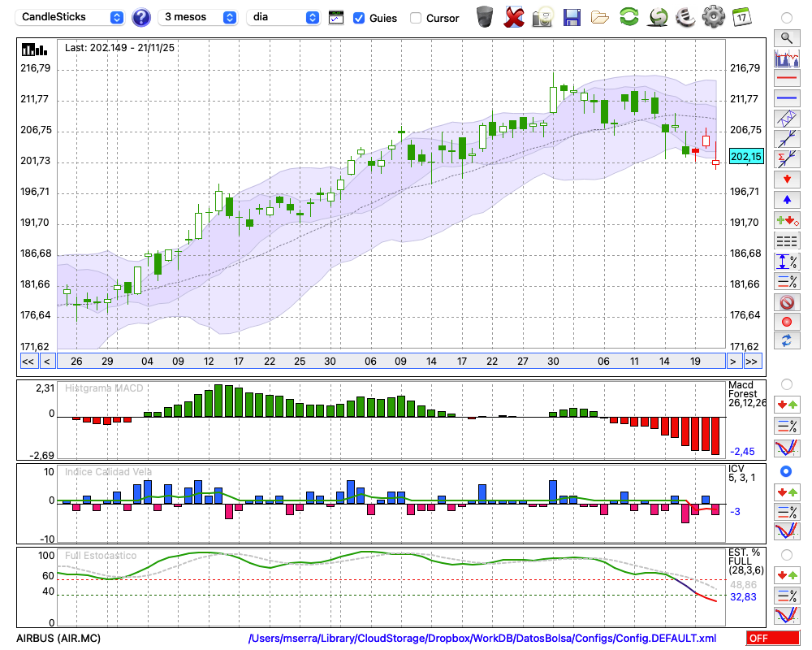Click the Macd Forest 26,12,26 label
This screenshot has width=812, height=650.
[x=746, y=394]
